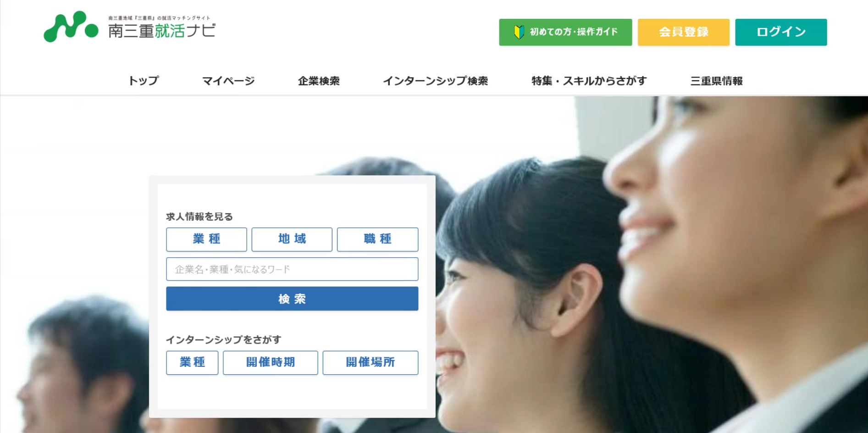Choose the 開催場所 internship filter
Screen dimensions: 868x433
coord(370,362)
